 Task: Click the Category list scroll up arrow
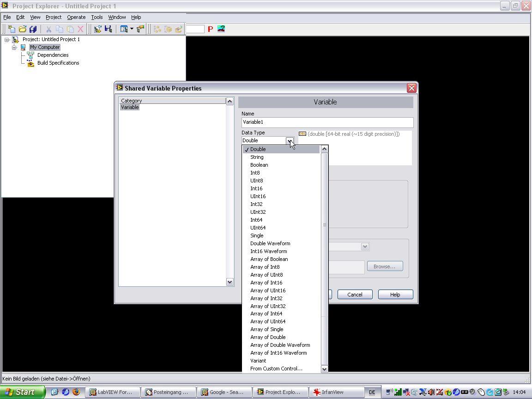(230, 101)
